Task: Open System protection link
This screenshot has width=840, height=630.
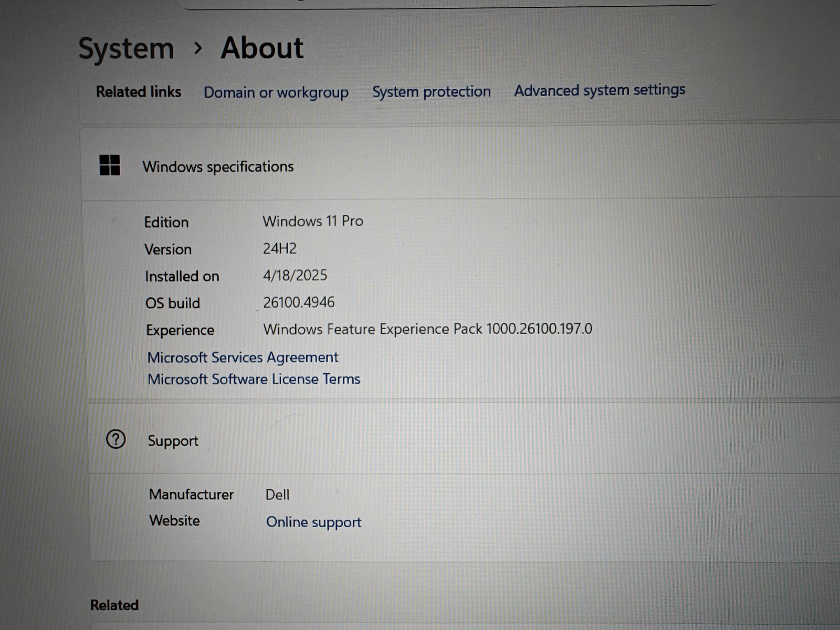Action: click(432, 91)
